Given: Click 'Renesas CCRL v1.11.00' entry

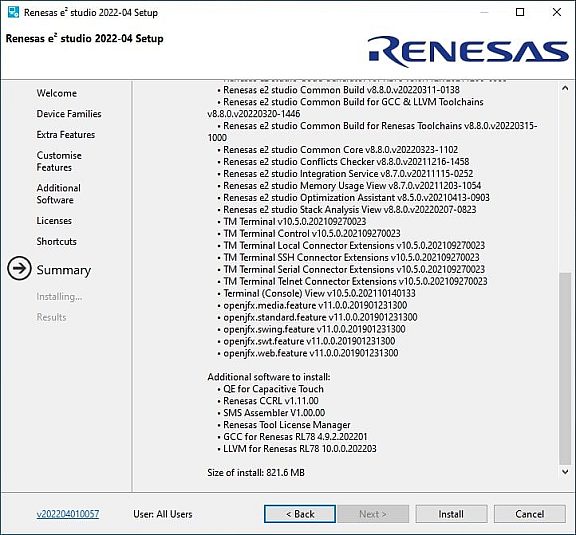Looking at the screenshot, I should click(x=271, y=401).
